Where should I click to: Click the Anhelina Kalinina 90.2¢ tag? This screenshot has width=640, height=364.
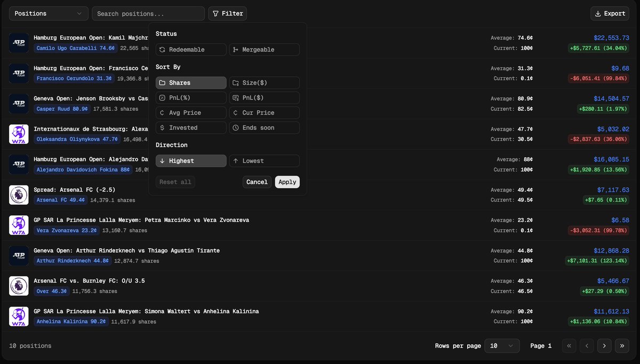[x=71, y=321]
